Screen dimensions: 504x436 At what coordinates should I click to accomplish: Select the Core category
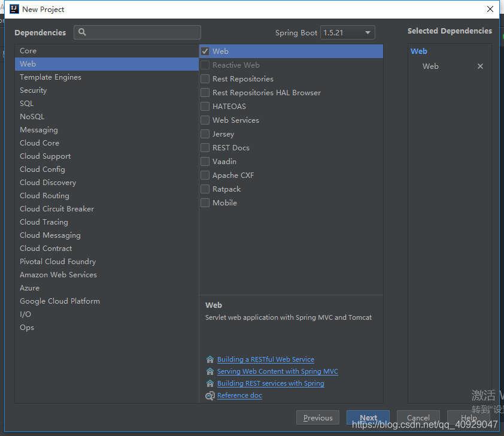pos(107,51)
